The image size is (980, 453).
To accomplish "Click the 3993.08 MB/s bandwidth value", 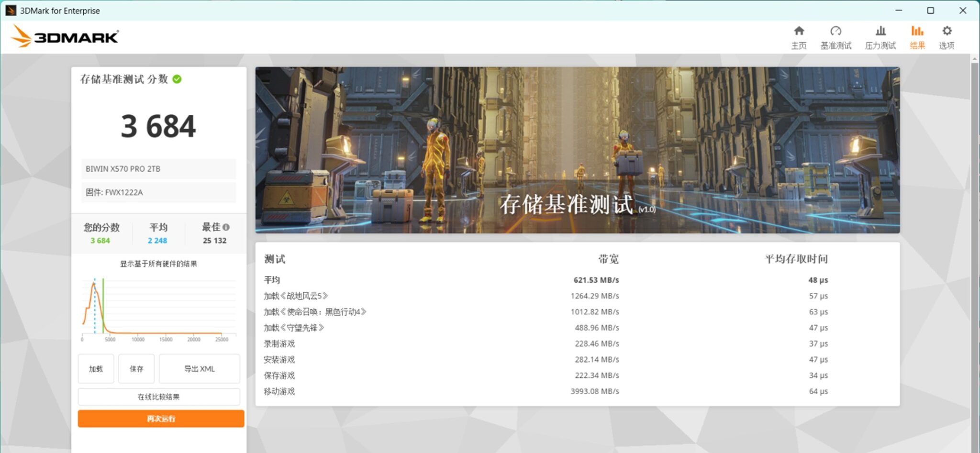I will 595,391.
